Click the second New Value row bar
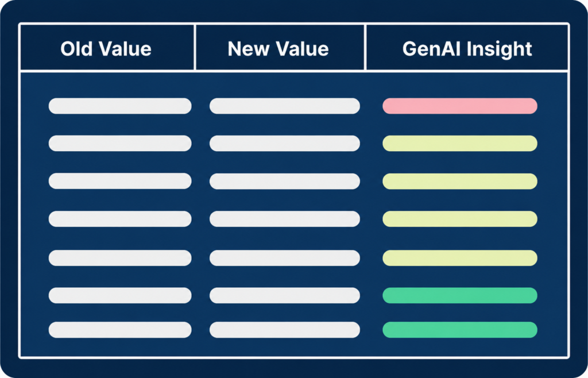The height and width of the screenshot is (378, 588). 285,143
